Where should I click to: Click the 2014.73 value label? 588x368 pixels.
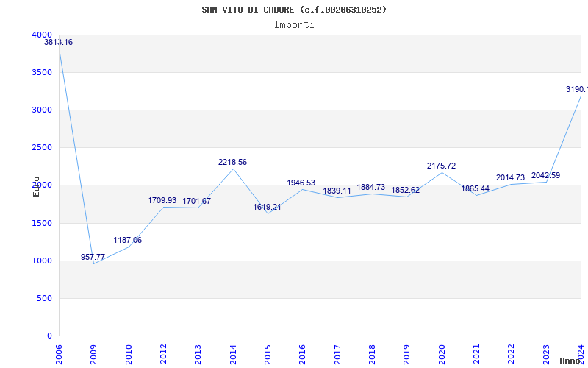pyautogui.click(x=510, y=178)
